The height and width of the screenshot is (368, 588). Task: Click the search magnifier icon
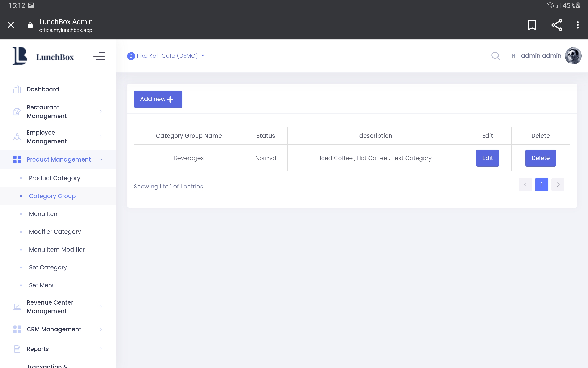tap(495, 56)
